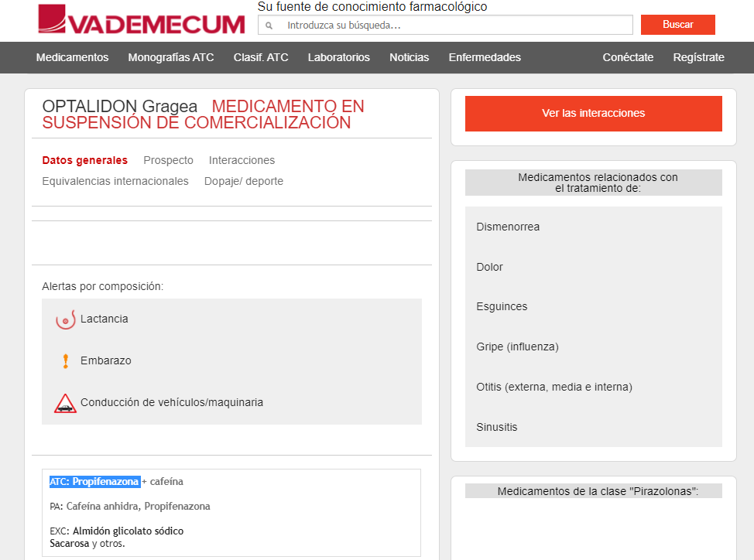Select the Datos generales tab
Image resolution: width=754 pixels, height=560 pixels.
click(84, 160)
